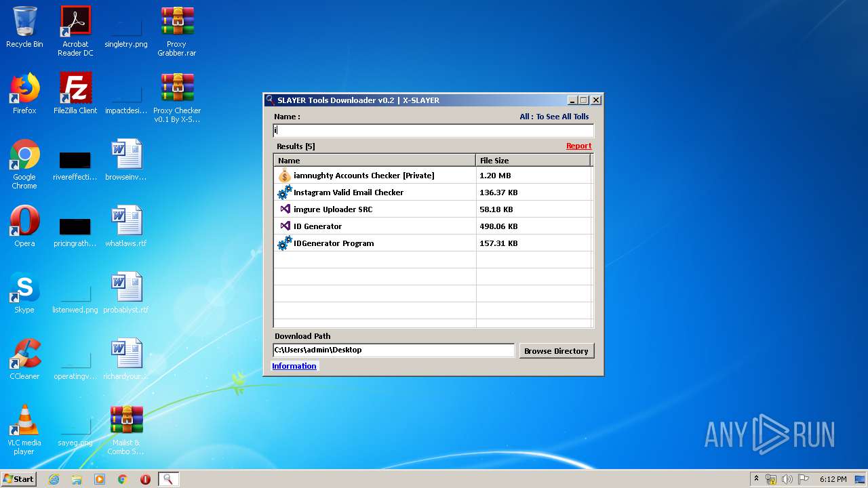The width and height of the screenshot is (868, 488).
Task: Click Visual Studio icon beside imgure Uploader SRC
Action: tap(285, 209)
